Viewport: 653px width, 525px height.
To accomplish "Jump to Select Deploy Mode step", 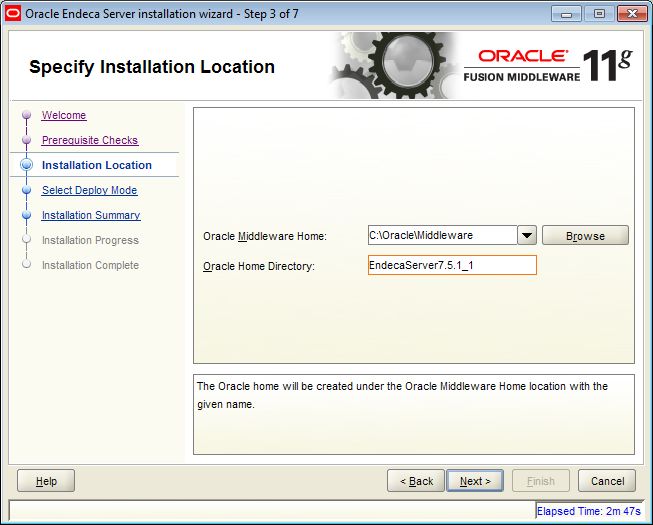I will coord(90,190).
